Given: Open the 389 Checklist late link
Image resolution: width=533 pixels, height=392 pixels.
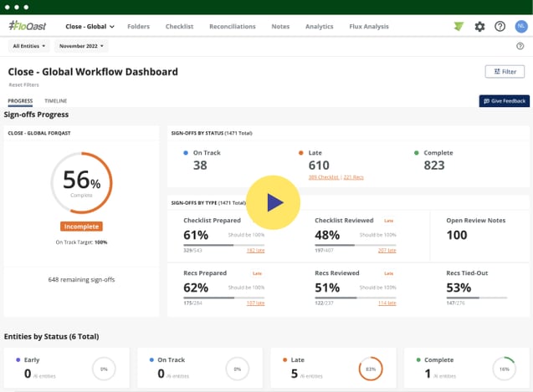Looking at the screenshot, I should tap(323, 177).
